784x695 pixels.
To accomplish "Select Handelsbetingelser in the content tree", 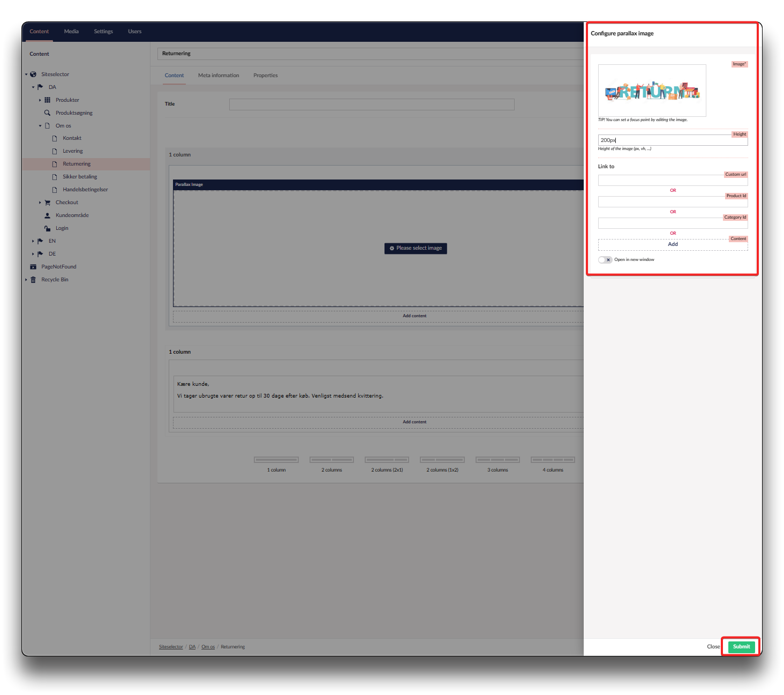I will pyautogui.click(x=85, y=190).
